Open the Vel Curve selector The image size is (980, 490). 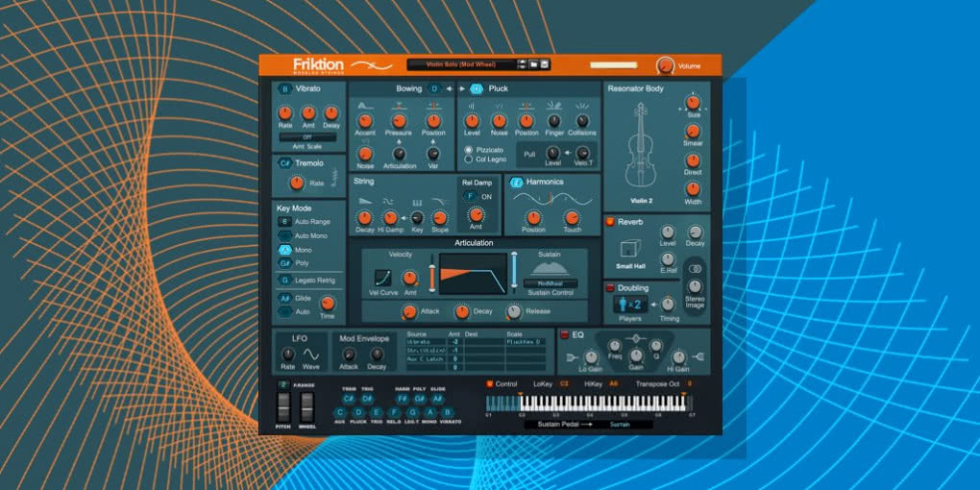pos(382,278)
